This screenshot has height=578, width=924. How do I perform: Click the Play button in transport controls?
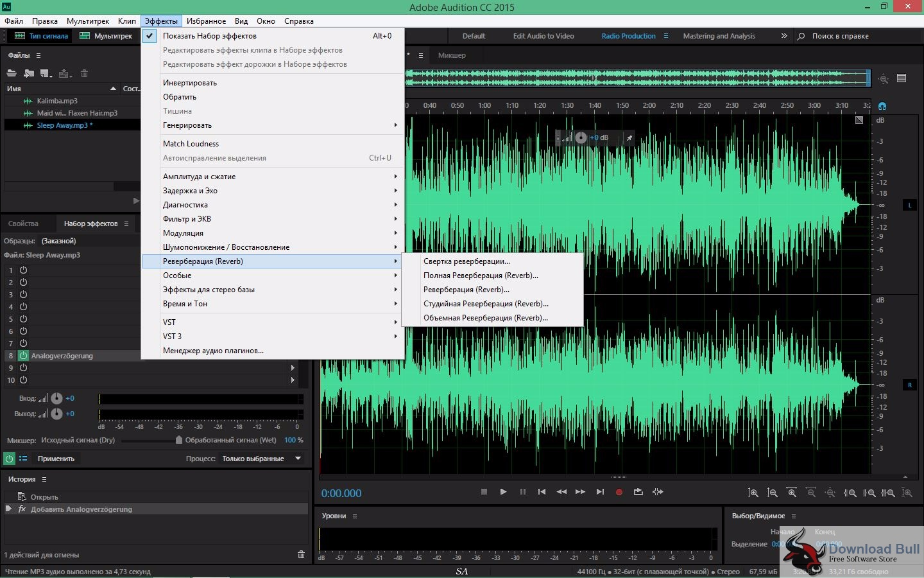coord(503,492)
